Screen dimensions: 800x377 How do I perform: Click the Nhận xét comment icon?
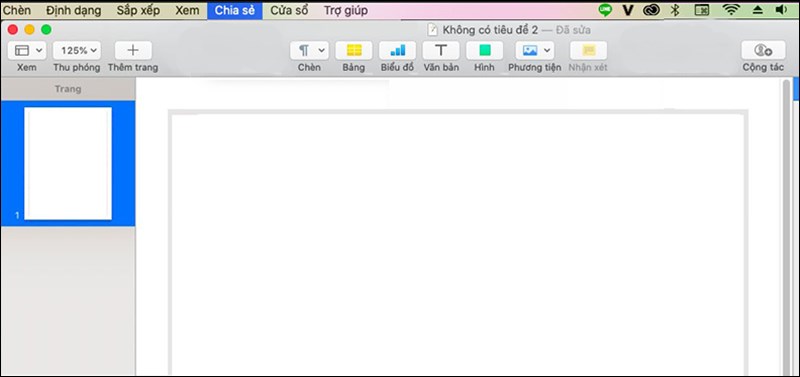[588, 51]
